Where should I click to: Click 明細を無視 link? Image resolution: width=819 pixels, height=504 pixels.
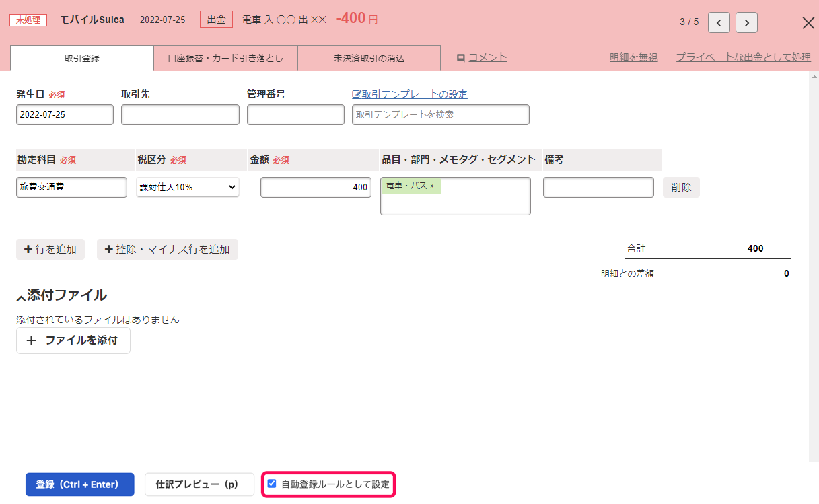coord(633,57)
